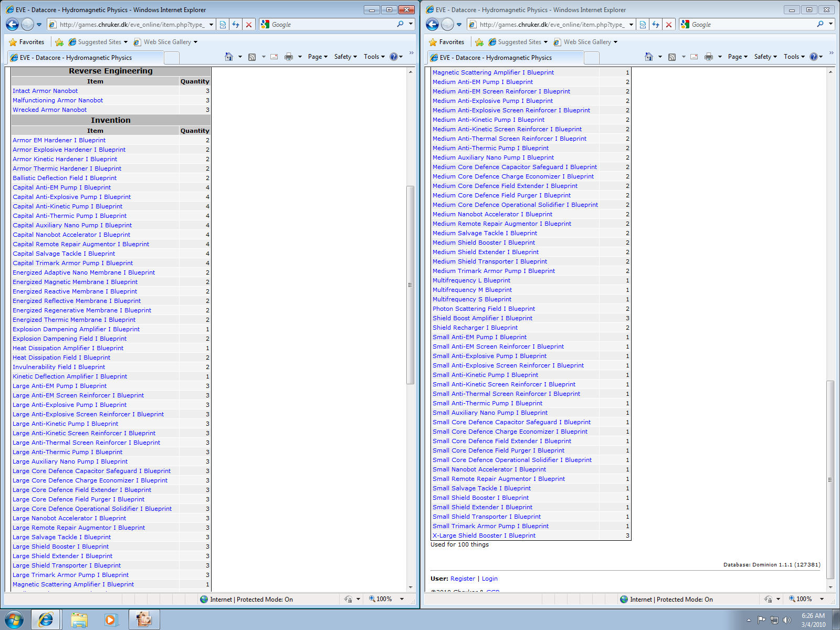
Task: Click search magnifier in left window
Action: 401,24
